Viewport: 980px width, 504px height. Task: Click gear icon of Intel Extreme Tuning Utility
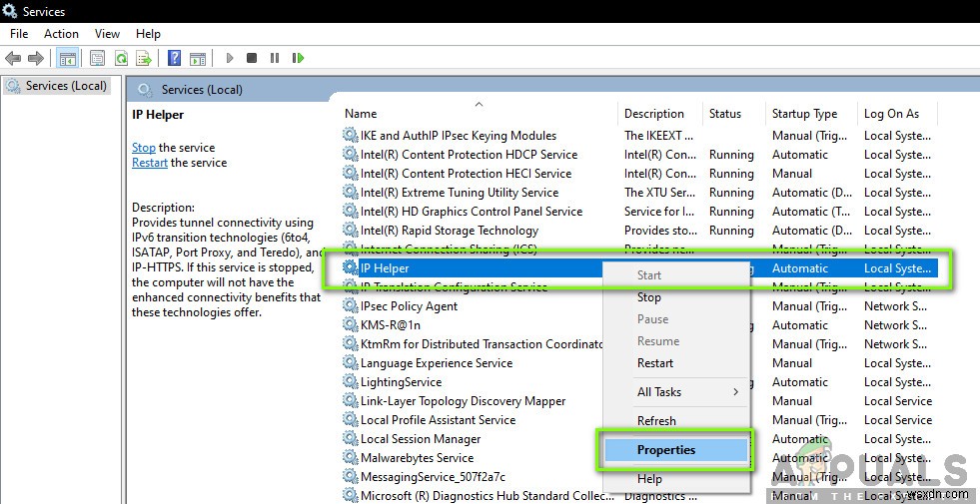tap(350, 192)
